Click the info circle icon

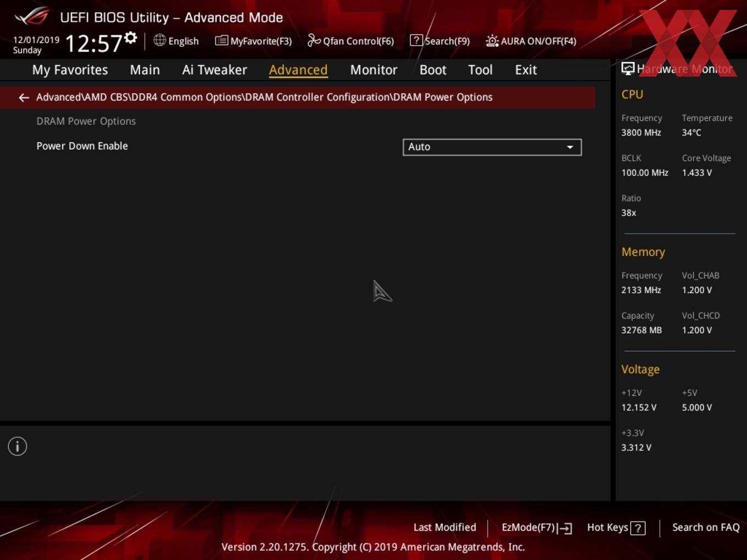[x=18, y=446]
